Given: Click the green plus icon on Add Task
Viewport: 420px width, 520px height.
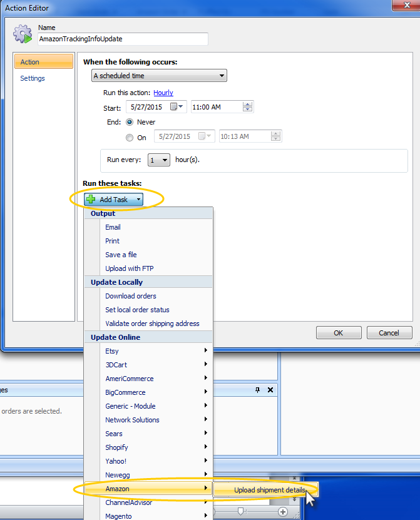Looking at the screenshot, I should 91,200.
